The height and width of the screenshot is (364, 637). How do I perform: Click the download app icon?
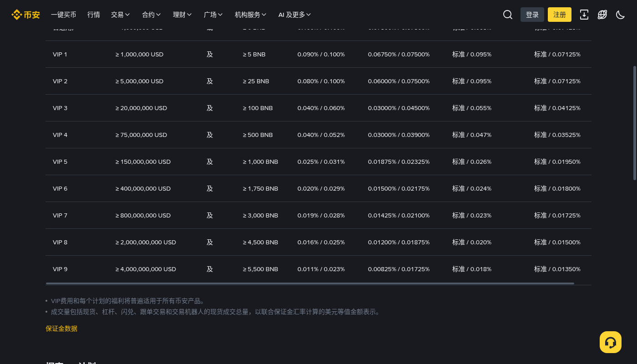tap(584, 15)
